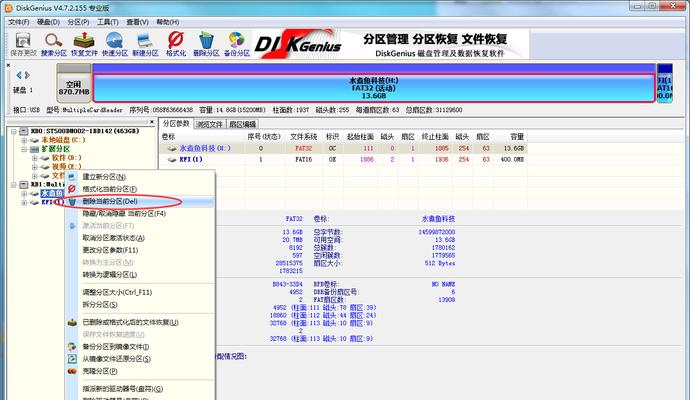Image resolution: width=690 pixels, height=400 pixels.
Task: Click the 新建分区 (New partition) toolbar icon
Action: (x=145, y=44)
